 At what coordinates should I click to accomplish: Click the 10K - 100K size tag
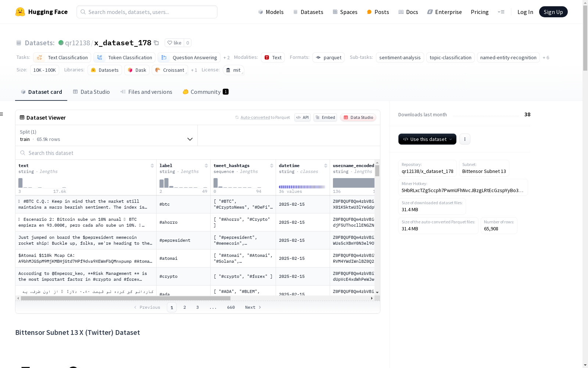(x=44, y=70)
